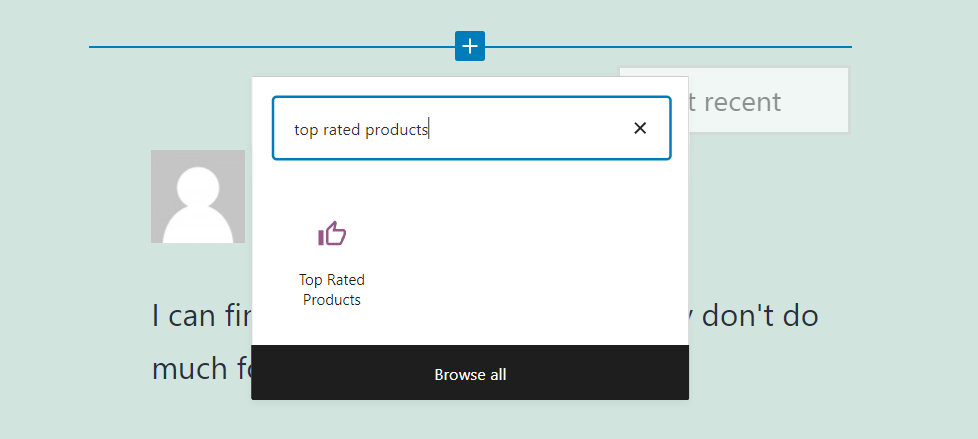The width and height of the screenshot is (978, 439).
Task: Open the Browse all blocks panel
Action: [470, 375]
